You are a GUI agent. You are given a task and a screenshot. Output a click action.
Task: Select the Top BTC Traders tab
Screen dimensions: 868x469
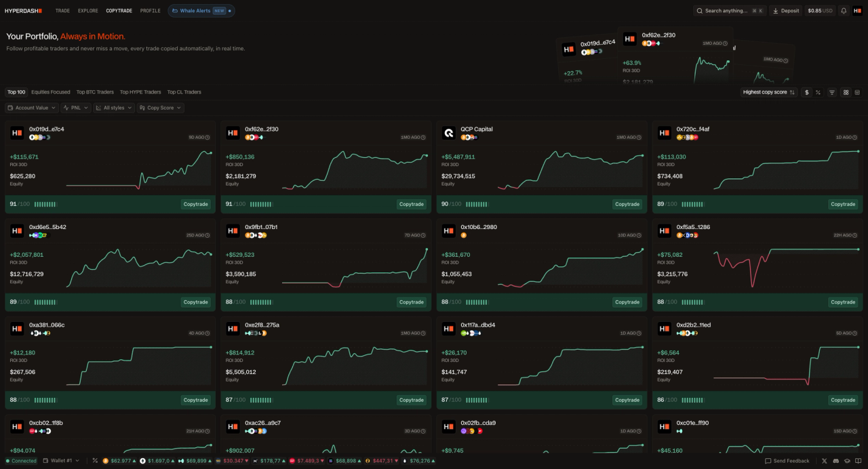click(x=95, y=92)
